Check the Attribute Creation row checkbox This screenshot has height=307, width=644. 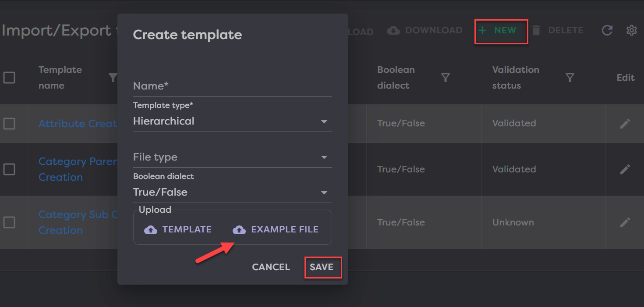9,124
